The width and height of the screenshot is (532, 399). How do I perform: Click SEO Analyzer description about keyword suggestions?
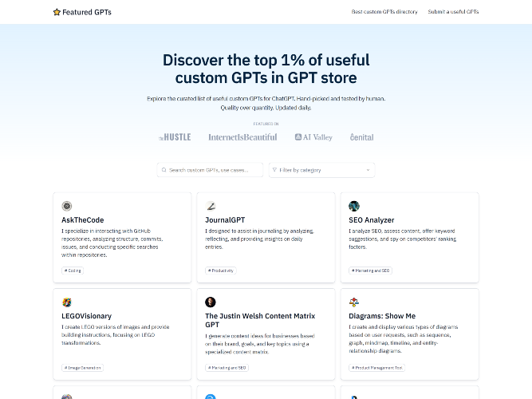pyautogui.click(x=403, y=239)
